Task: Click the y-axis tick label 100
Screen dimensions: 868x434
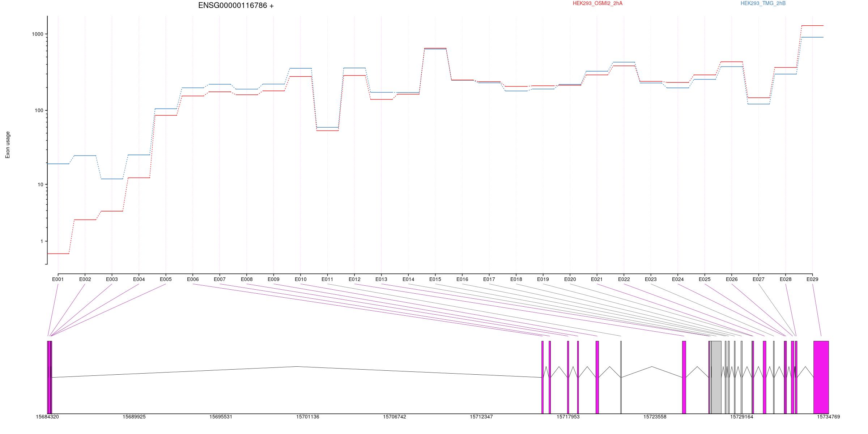Action: [39, 110]
